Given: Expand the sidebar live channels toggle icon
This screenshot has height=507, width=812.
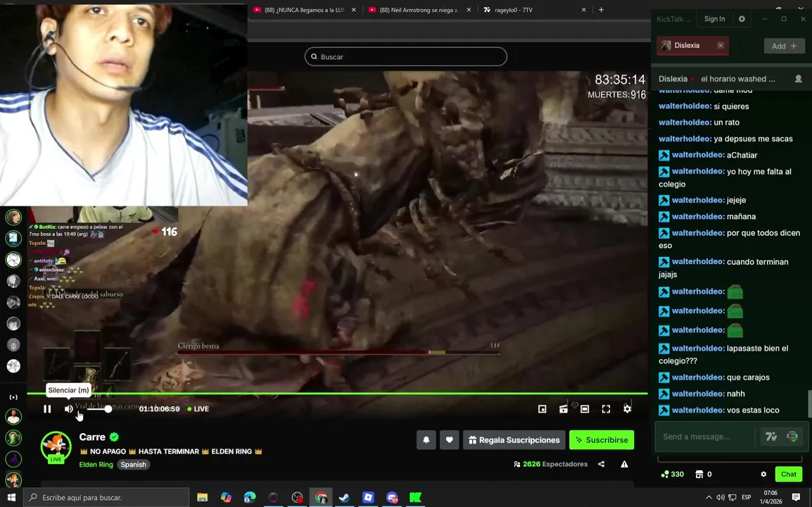Looking at the screenshot, I should [x=13, y=397].
